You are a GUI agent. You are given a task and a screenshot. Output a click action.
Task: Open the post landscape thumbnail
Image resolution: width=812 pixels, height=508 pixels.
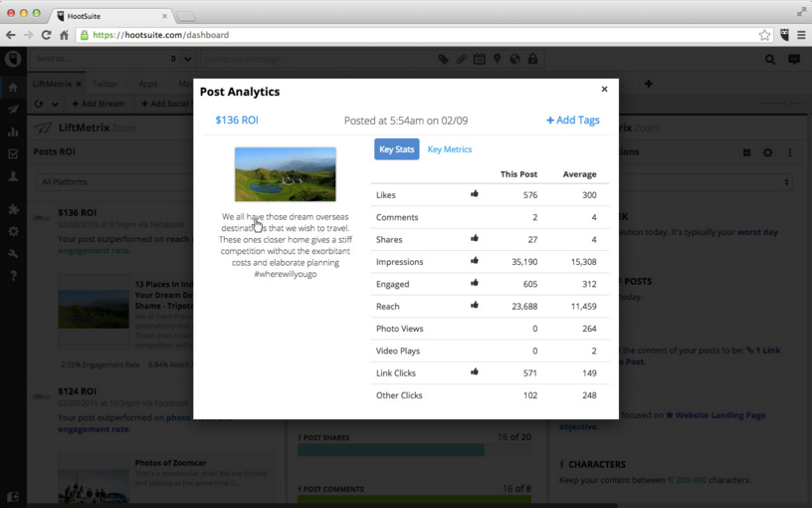point(286,174)
